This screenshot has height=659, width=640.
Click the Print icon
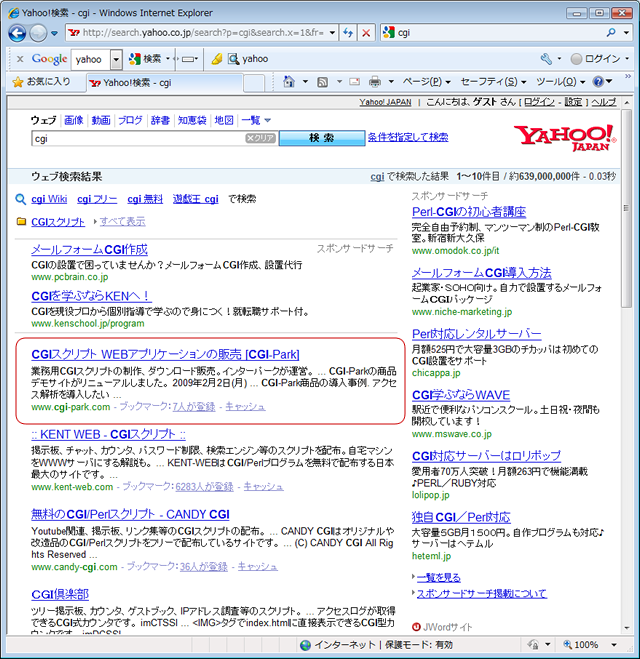click(374, 82)
